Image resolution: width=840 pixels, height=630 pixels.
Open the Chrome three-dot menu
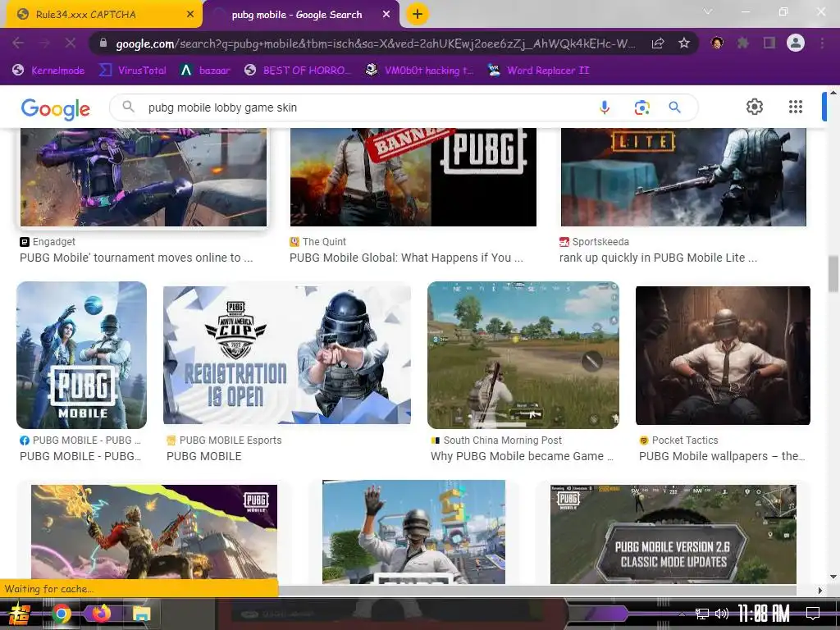(x=822, y=43)
